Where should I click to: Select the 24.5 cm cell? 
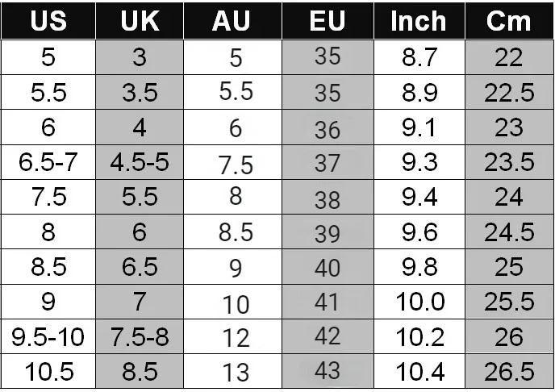click(509, 232)
